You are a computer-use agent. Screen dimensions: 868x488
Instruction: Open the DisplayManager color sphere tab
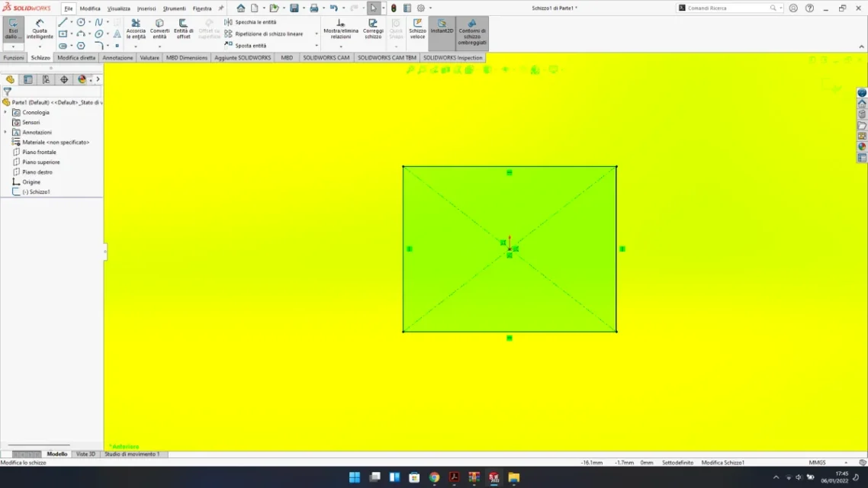(x=82, y=79)
